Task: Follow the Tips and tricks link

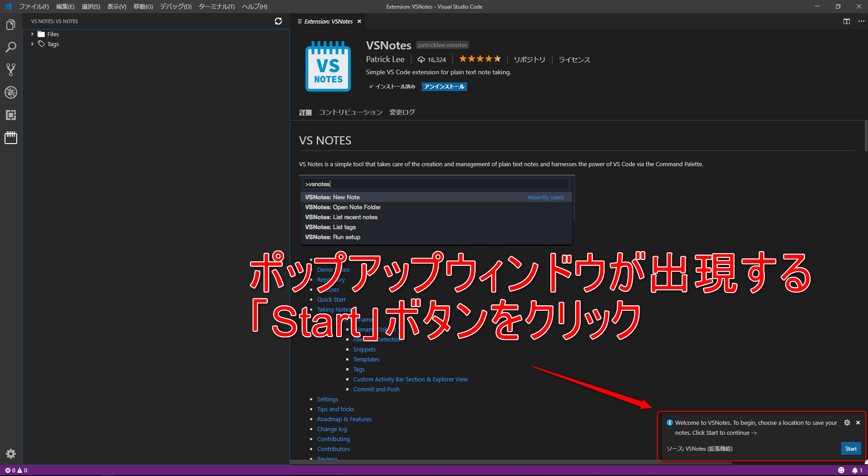Action: 335,409
